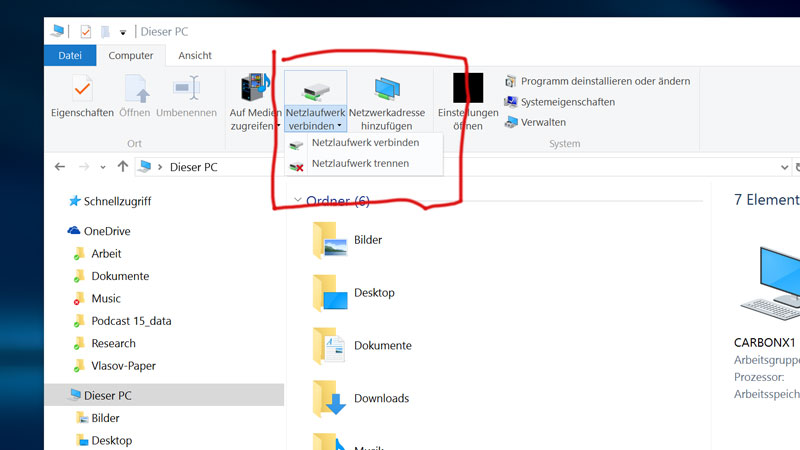This screenshot has height=450, width=800.
Task: Select Netzlaufwerk trennen menu entry
Action: (364, 164)
